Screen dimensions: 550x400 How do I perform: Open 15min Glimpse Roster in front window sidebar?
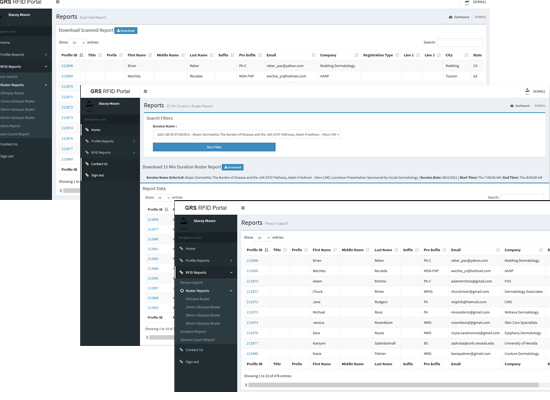tap(203, 307)
